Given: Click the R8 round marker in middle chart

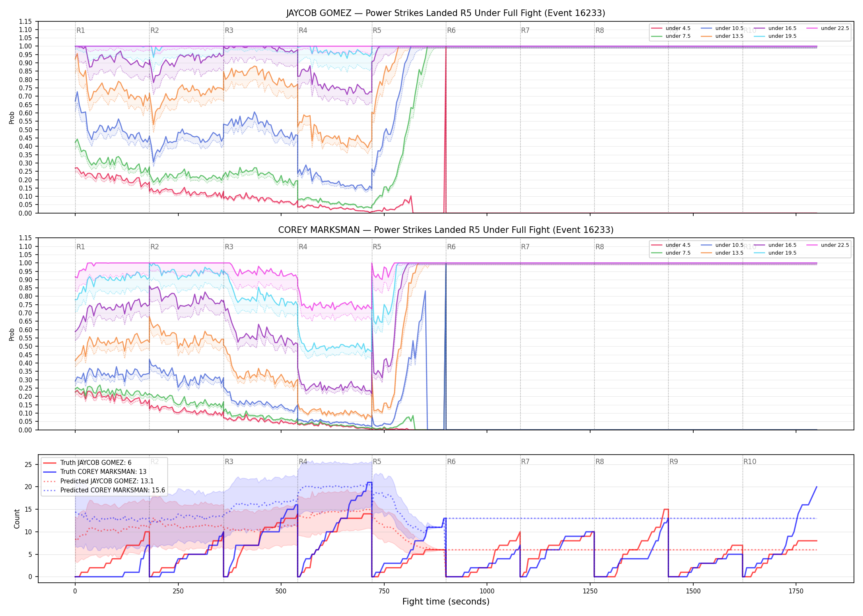Looking at the screenshot, I should (600, 247).
